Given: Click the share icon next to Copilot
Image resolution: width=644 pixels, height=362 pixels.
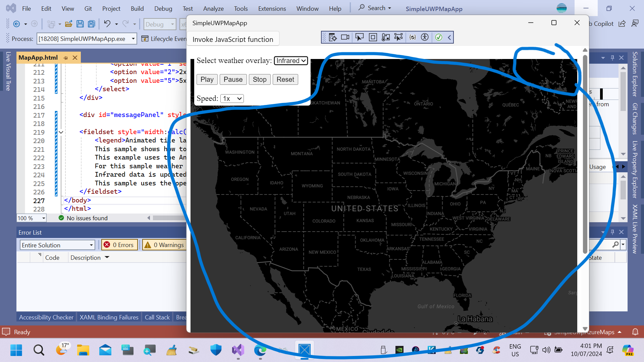Looking at the screenshot, I should tap(622, 23).
